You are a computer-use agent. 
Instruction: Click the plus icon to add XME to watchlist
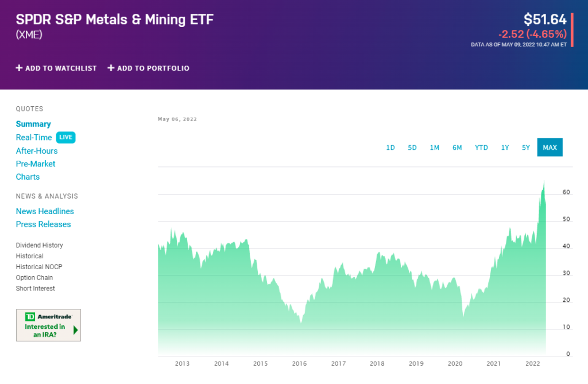pyautogui.click(x=20, y=68)
